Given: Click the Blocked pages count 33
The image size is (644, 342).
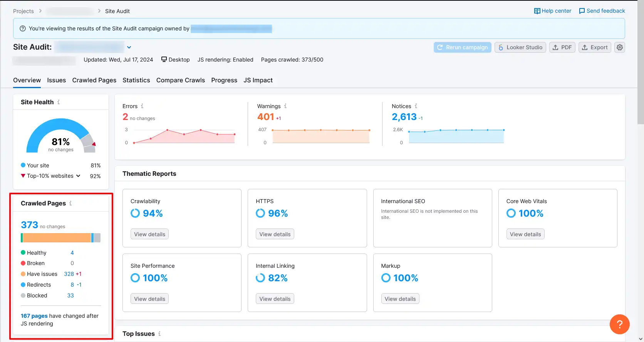Looking at the screenshot, I should 70,295.
